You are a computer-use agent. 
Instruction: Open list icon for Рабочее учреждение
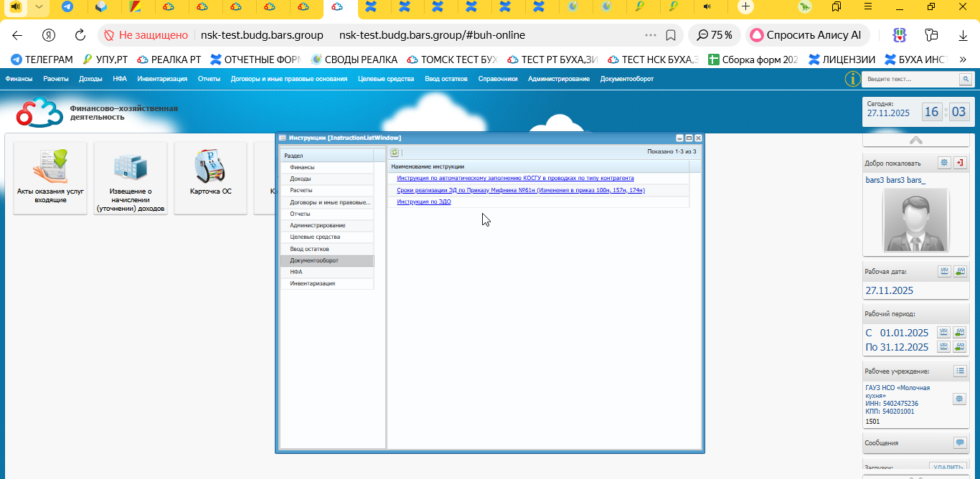(960, 371)
